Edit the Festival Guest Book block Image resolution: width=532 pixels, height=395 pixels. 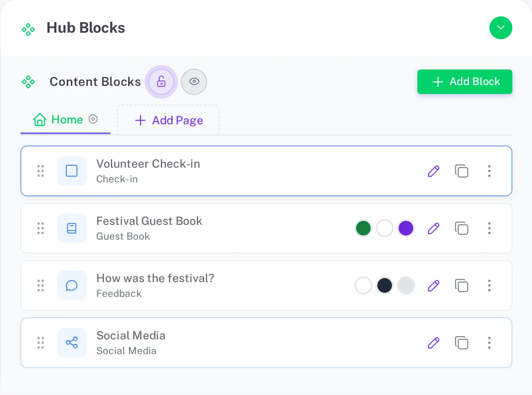click(x=434, y=228)
